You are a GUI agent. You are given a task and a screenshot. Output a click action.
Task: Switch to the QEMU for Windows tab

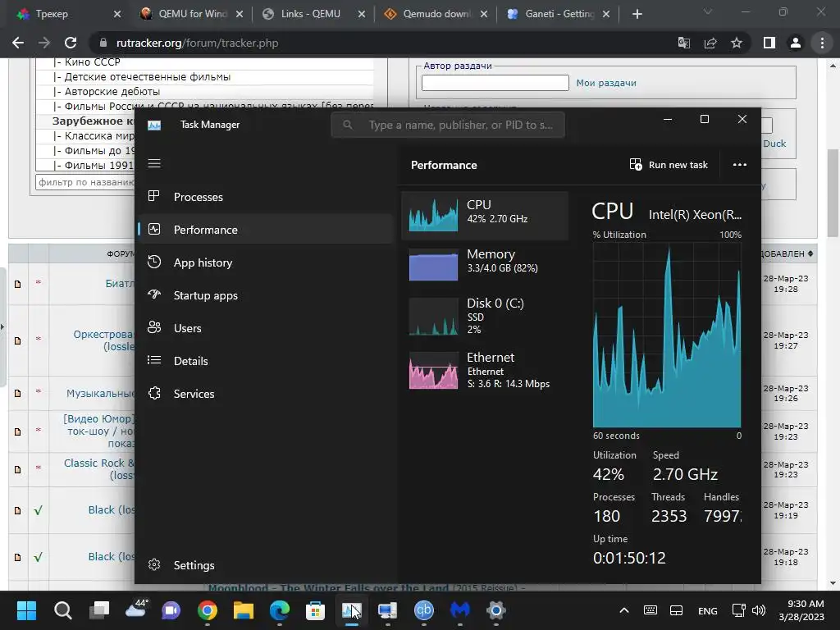click(190, 14)
